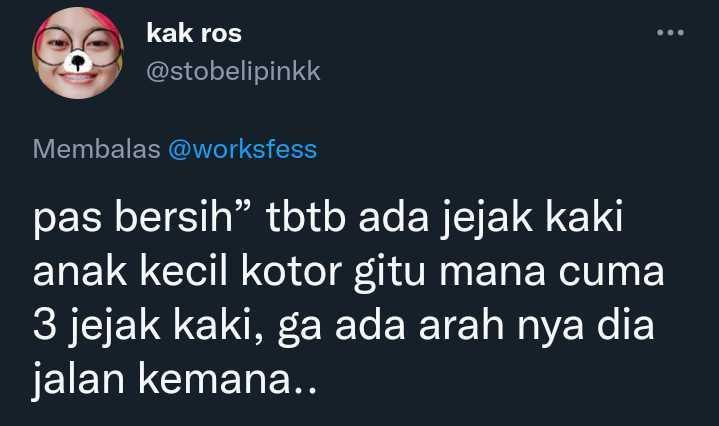The image size is (719, 426).
Task: Click the display name kak ros
Action: pyautogui.click(x=194, y=33)
